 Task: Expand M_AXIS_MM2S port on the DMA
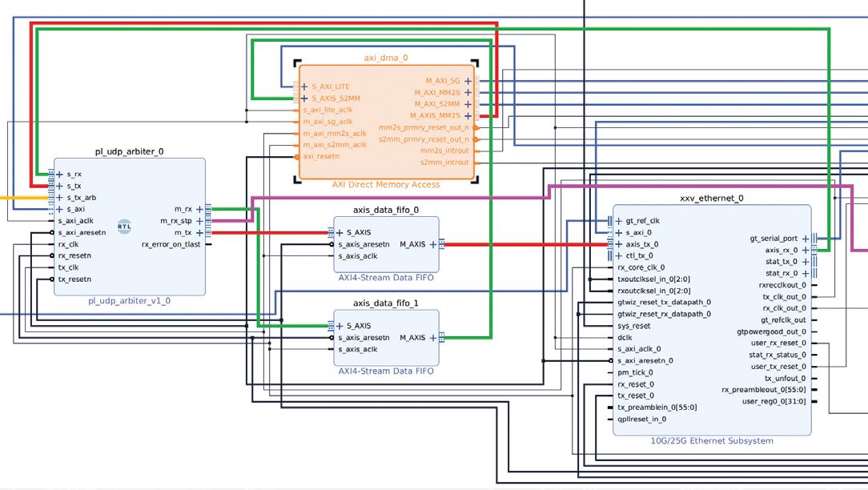468,116
